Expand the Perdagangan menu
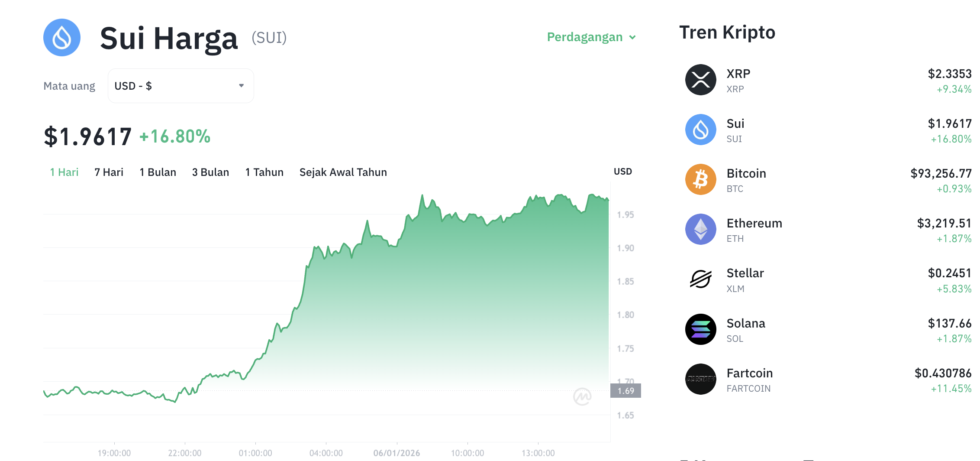 (590, 37)
